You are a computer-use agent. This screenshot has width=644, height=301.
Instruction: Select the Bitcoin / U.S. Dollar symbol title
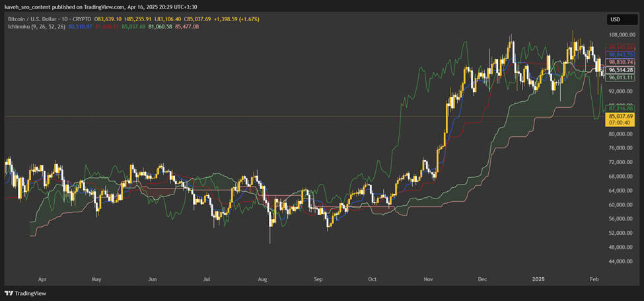pos(31,19)
